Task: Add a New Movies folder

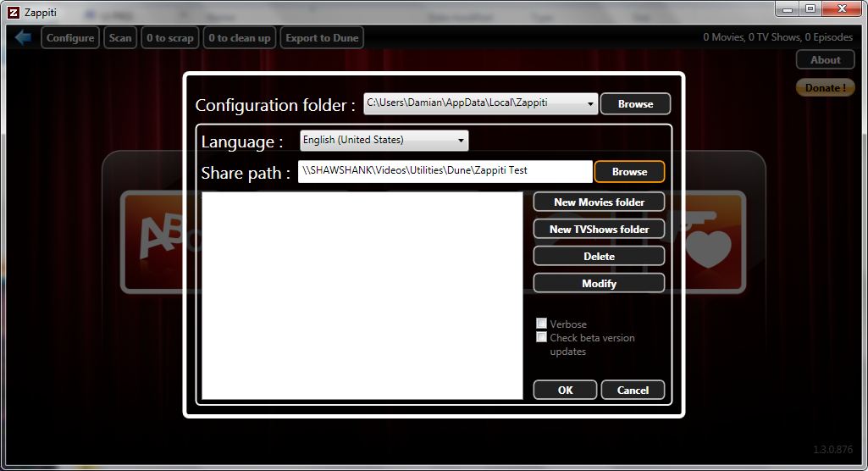Action: [x=599, y=202]
